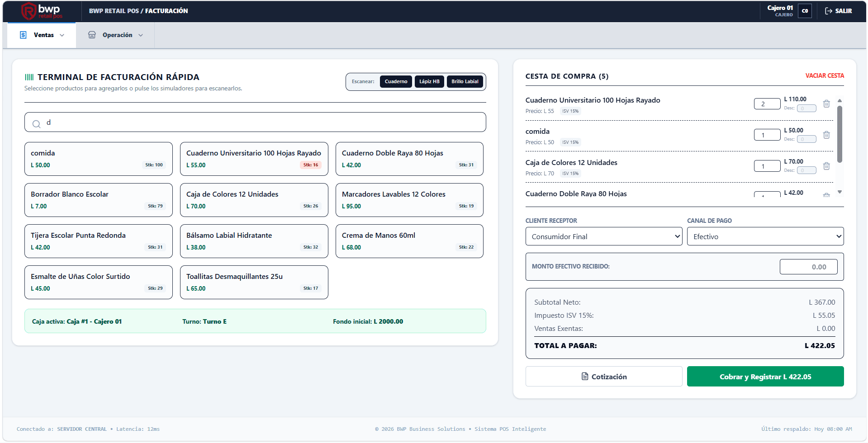Log out with the SALIR button
Viewport: 868px width, 443px height.
point(839,11)
